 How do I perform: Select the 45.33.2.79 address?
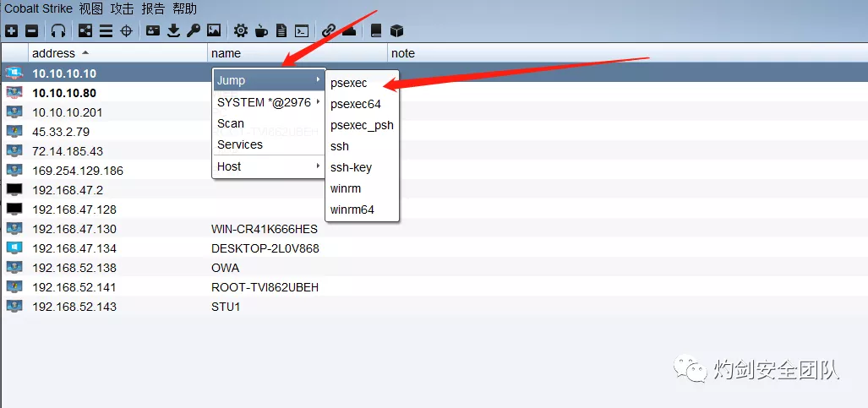point(61,132)
